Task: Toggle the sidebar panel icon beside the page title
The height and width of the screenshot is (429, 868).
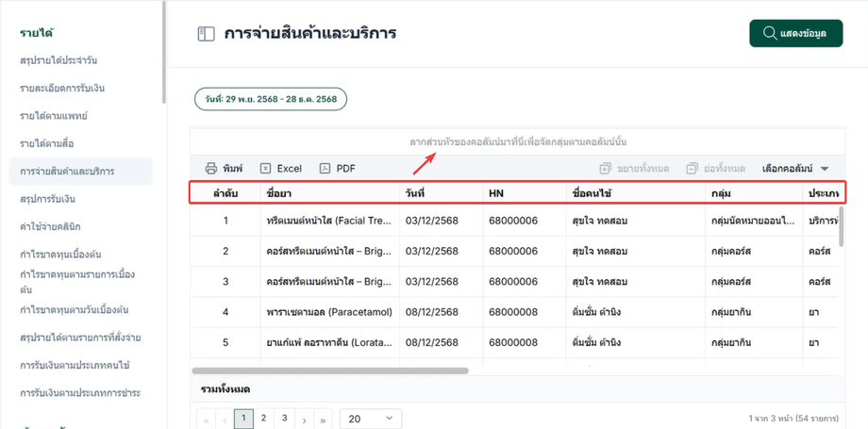Action: point(206,34)
